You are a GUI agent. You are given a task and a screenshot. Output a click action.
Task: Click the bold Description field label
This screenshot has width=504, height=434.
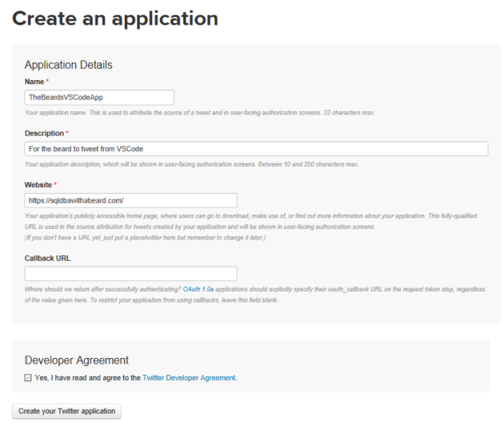pos(44,133)
